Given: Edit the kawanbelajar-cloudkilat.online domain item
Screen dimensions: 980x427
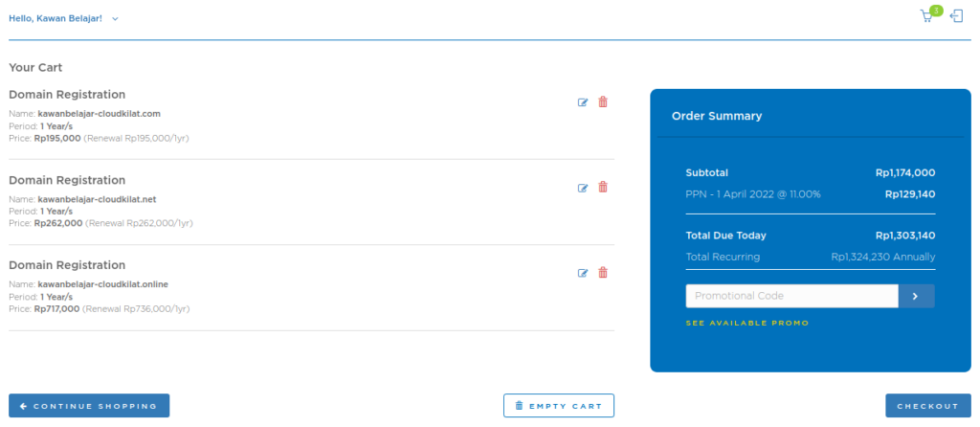Looking at the screenshot, I should coord(583,273).
